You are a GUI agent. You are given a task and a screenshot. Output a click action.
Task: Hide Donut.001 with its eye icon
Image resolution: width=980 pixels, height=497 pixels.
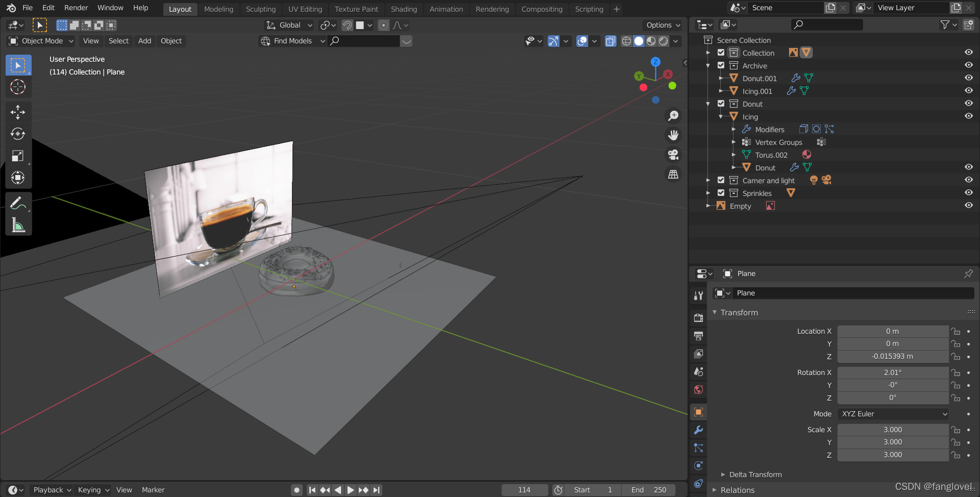point(968,78)
